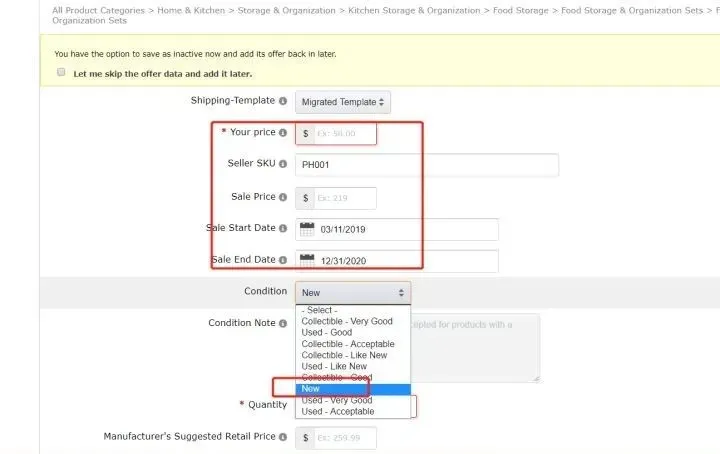Click the Condition Note info icon

pos(283,324)
